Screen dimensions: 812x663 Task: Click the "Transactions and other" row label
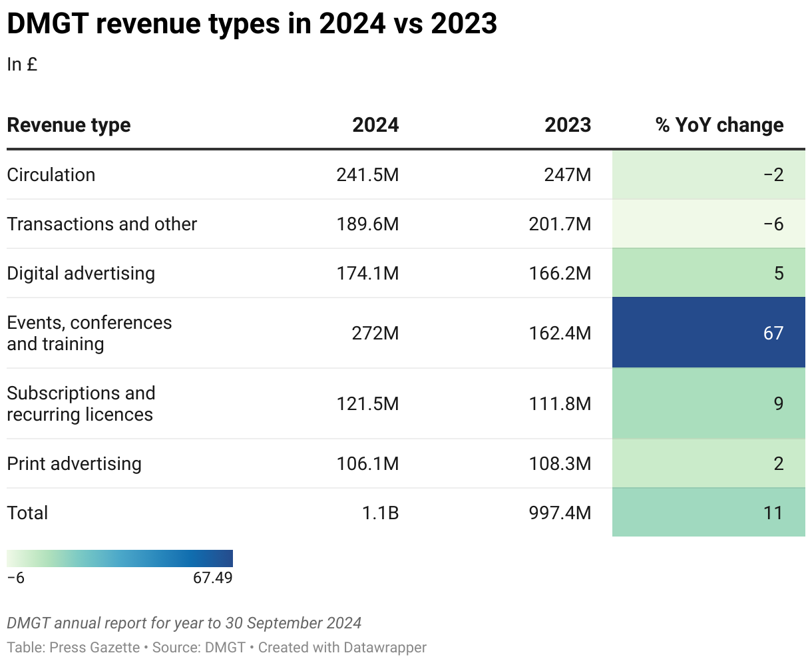[102, 224]
